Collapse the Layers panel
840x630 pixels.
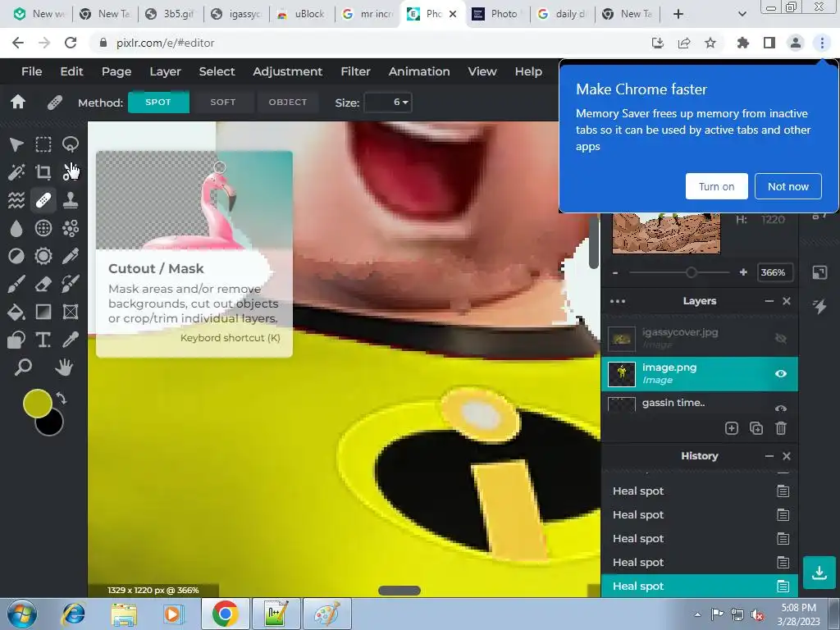[x=769, y=301]
